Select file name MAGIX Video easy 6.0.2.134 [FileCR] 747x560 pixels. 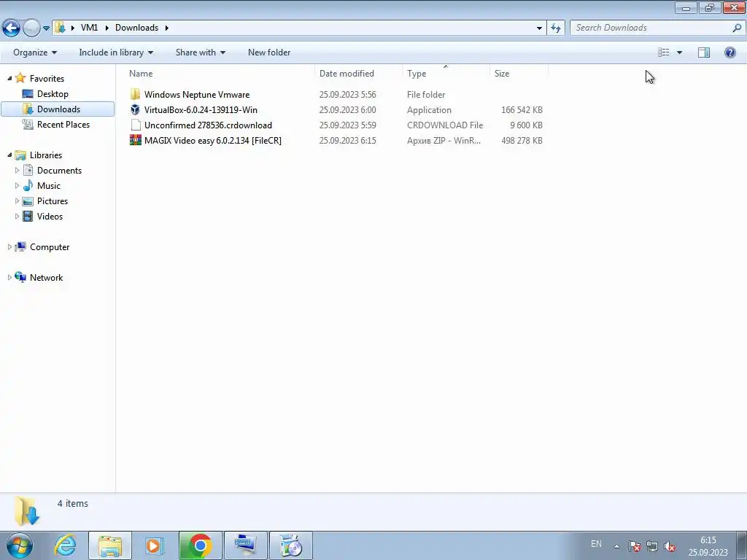[x=213, y=141]
